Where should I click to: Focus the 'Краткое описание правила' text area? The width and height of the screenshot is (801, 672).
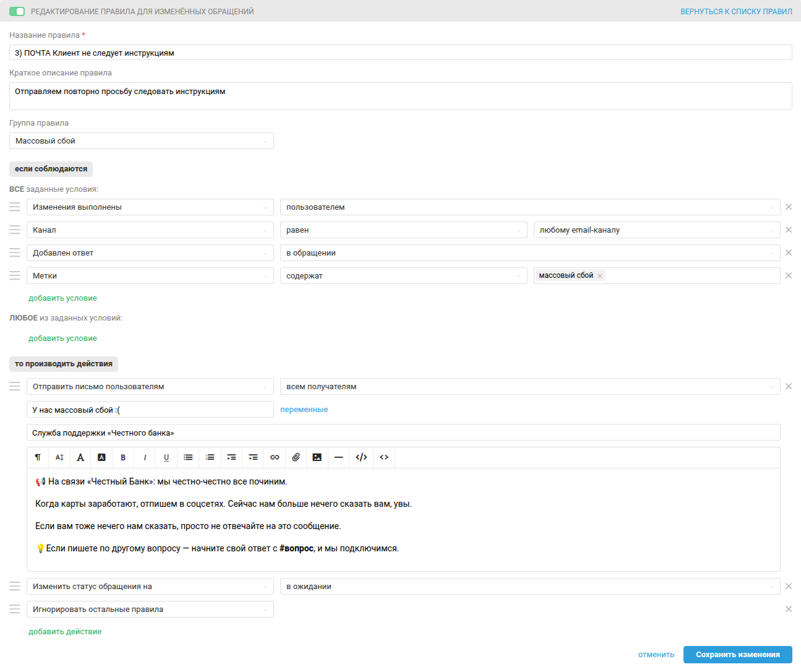[x=401, y=96]
